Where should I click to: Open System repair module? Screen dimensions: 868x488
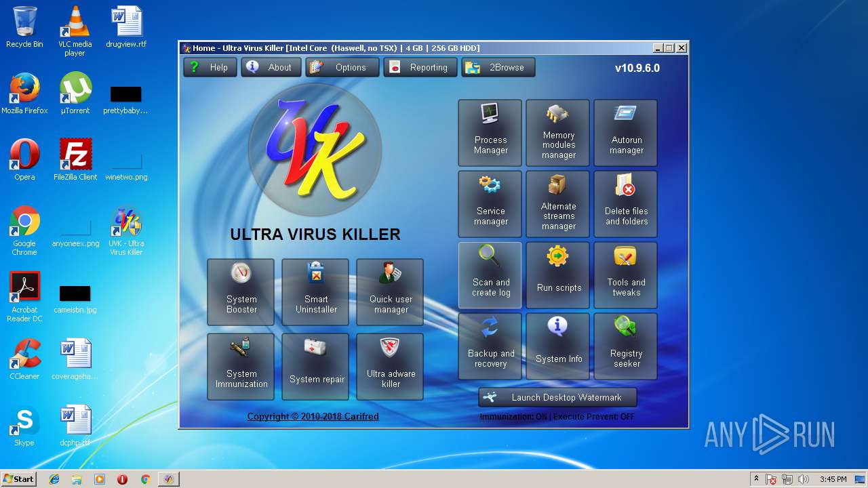[315, 367]
